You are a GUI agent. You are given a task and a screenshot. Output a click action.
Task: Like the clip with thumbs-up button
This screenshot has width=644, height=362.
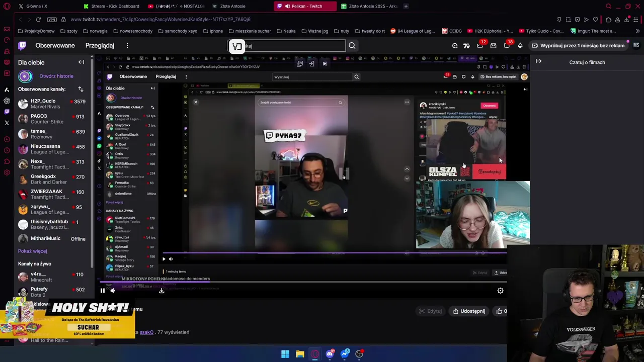click(x=502, y=311)
